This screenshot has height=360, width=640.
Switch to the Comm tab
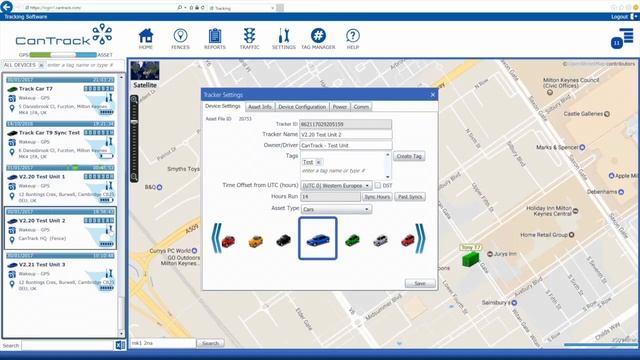tap(361, 107)
